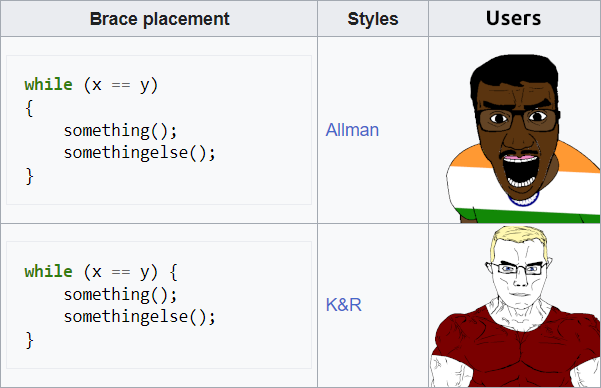This screenshot has width=601, height=388.
Task: Click the closing brace in the K&R code
Action: point(30,340)
